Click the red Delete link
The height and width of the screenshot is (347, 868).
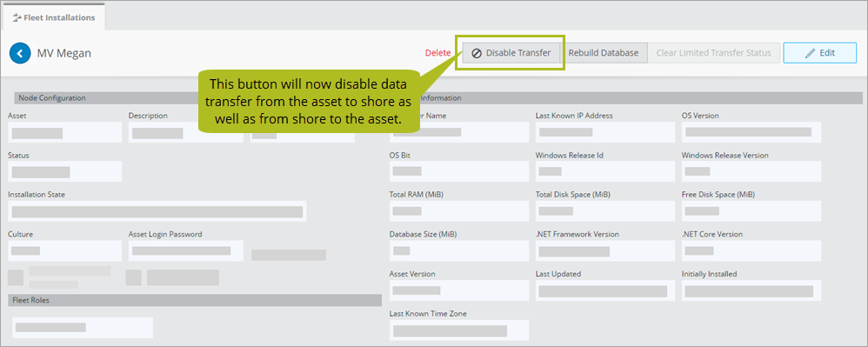click(437, 53)
